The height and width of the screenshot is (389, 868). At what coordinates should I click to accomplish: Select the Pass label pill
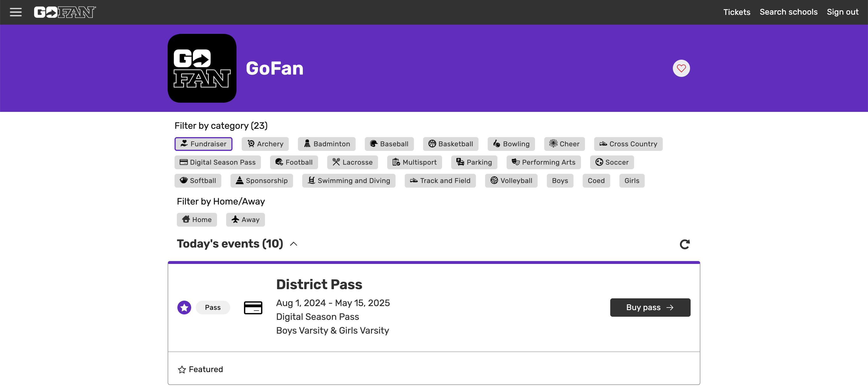[213, 307]
